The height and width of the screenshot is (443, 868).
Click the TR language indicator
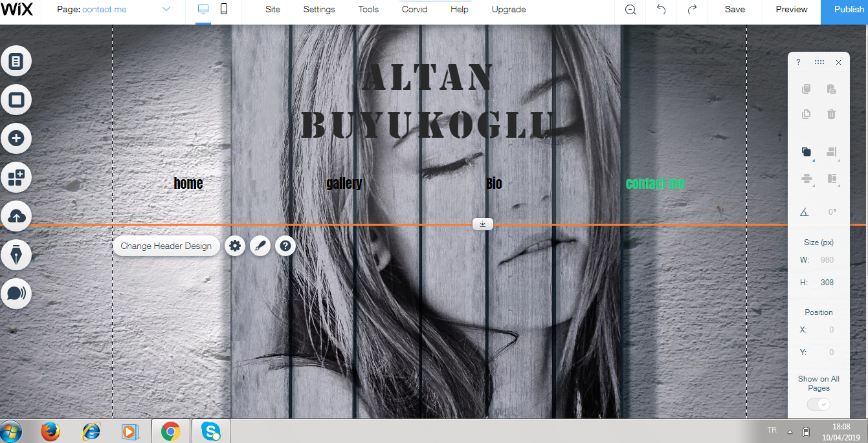coord(772,430)
